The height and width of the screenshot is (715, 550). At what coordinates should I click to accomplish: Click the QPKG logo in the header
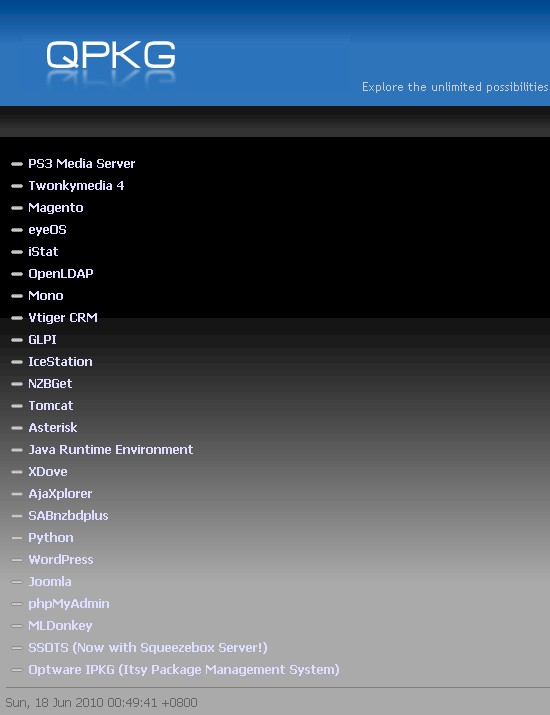click(111, 55)
